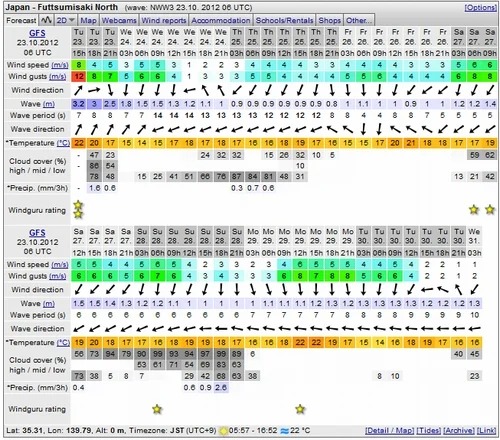Select the Wind reports tab
This screenshot has height=440, width=500.
pyautogui.click(x=164, y=20)
